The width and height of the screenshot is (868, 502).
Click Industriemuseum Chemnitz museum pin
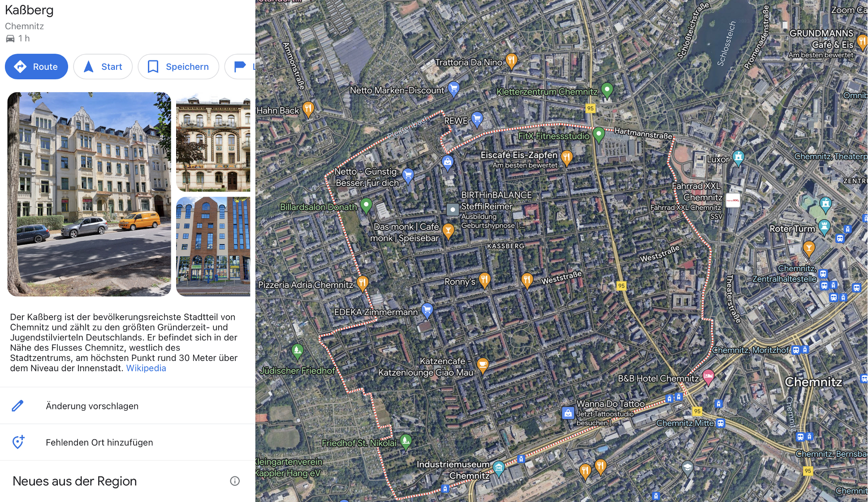tap(499, 468)
